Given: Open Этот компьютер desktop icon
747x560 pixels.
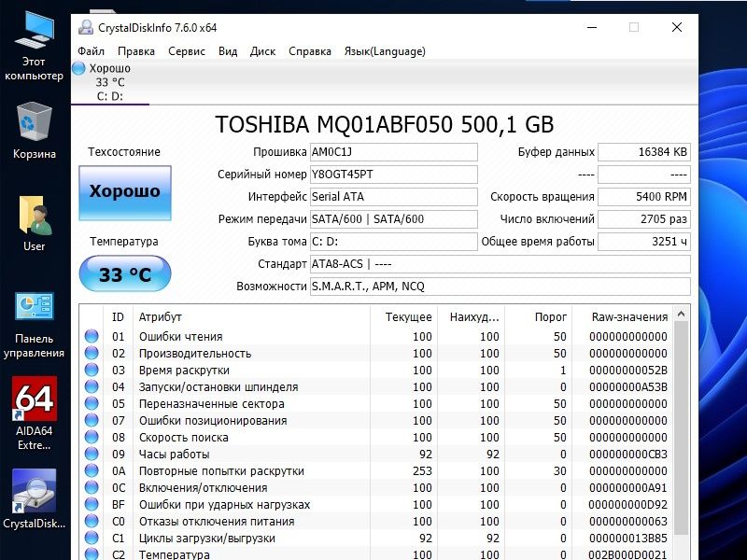Looking at the screenshot, I should tap(34, 46).
